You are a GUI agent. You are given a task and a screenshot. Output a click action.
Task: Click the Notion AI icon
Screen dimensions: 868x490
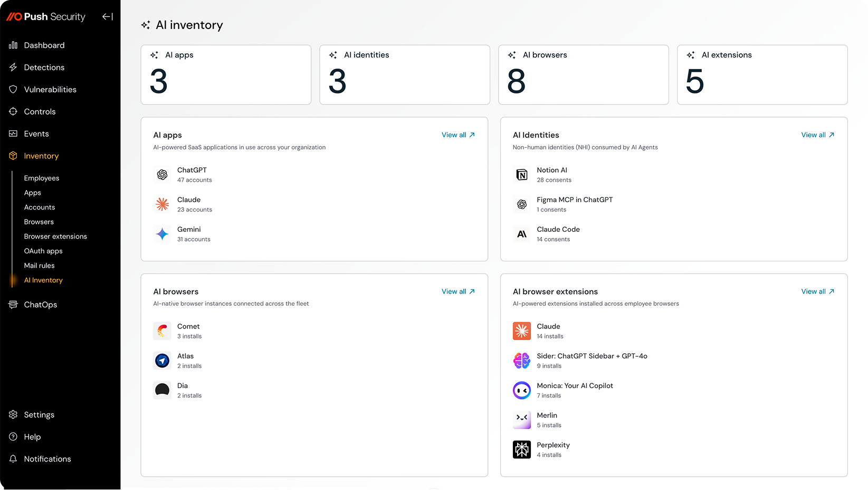pyautogui.click(x=521, y=175)
